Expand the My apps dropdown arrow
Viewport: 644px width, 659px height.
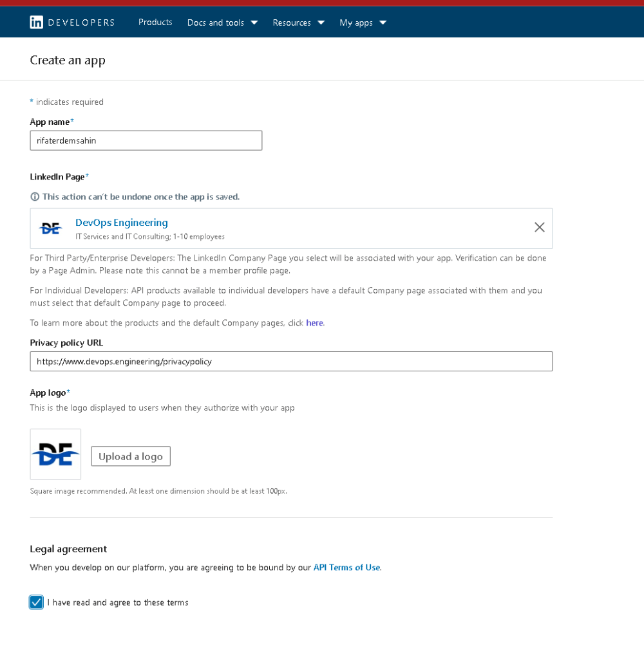click(383, 23)
